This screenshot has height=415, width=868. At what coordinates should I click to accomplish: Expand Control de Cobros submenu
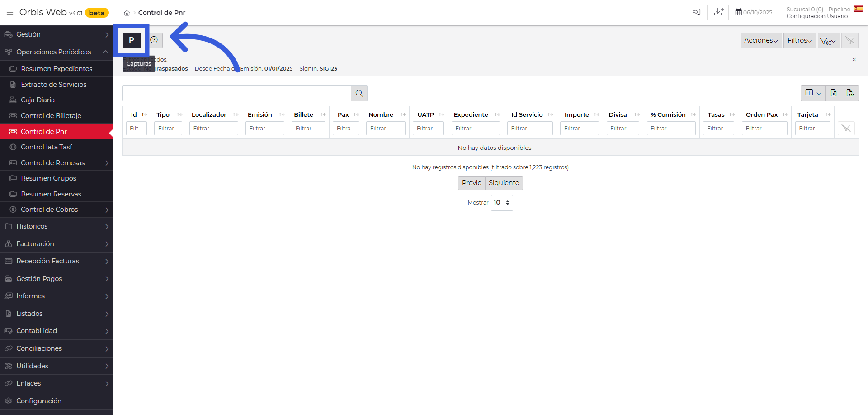pos(57,210)
